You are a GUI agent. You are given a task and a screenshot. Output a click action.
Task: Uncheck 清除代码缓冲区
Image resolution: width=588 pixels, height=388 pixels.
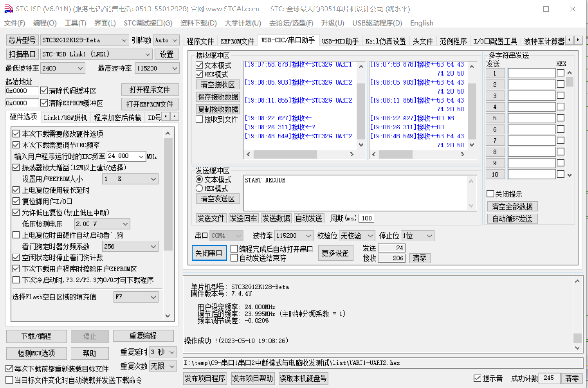tap(44, 91)
